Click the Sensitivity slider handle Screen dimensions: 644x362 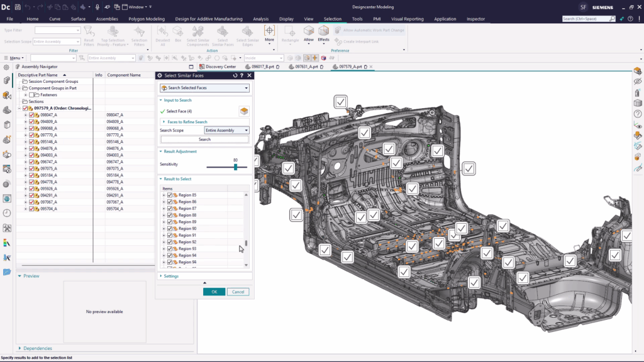click(236, 167)
